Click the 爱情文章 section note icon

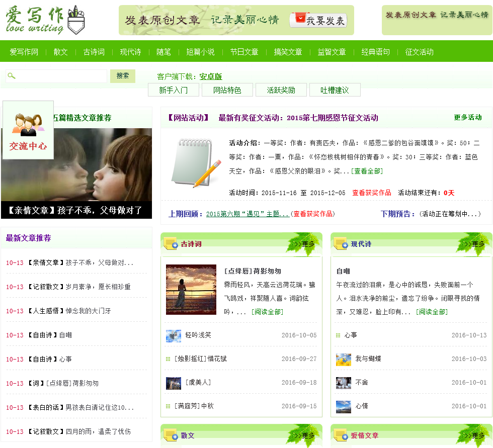point(341,436)
